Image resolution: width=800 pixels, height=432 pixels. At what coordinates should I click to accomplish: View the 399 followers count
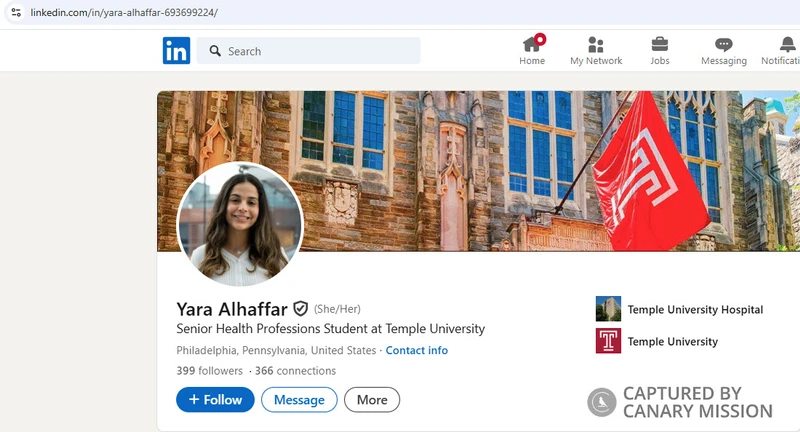pos(210,371)
